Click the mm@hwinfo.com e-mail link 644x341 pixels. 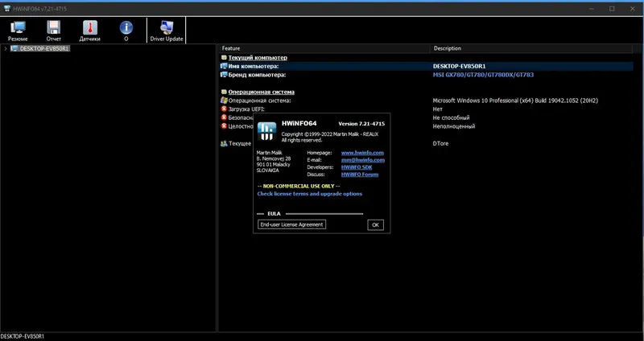[363, 160]
